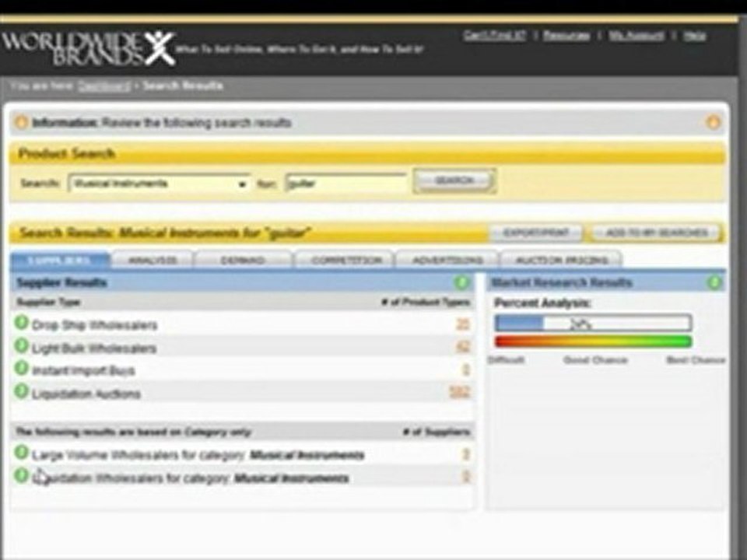Image resolution: width=747 pixels, height=560 pixels.
Task: Open Light Bulk Wholesalers results
Action: click(94, 348)
